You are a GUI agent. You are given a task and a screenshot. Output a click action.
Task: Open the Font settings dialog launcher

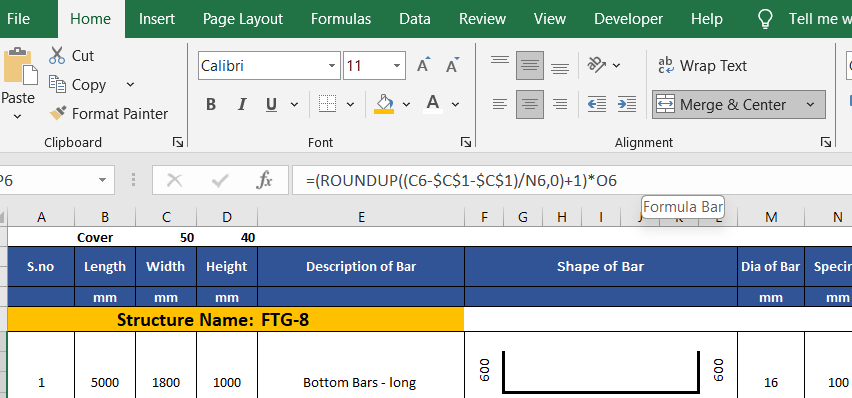pyautogui.click(x=466, y=142)
